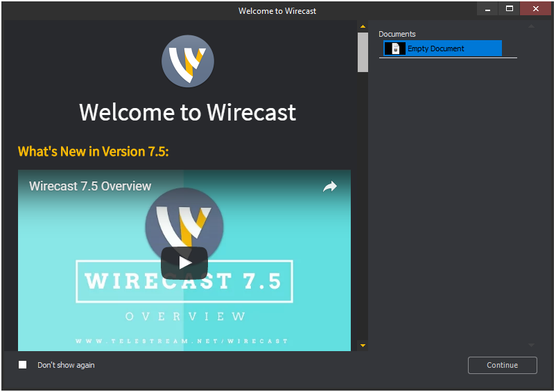Screen dimensions: 556x392
Task: Minimize the Welcome to Wirecast window
Action: pyautogui.click(x=488, y=9)
